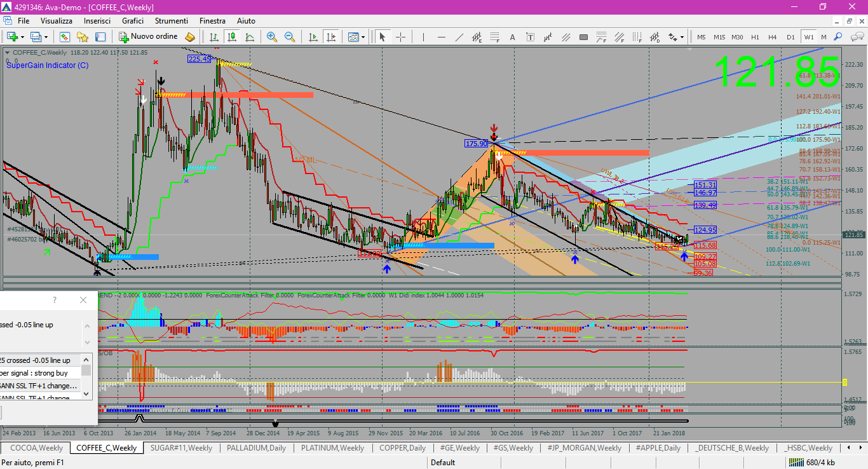Image resolution: width=868 pixels, height=469 pixels.
Task: Open the Finestra menu
Action: (212, 21)
